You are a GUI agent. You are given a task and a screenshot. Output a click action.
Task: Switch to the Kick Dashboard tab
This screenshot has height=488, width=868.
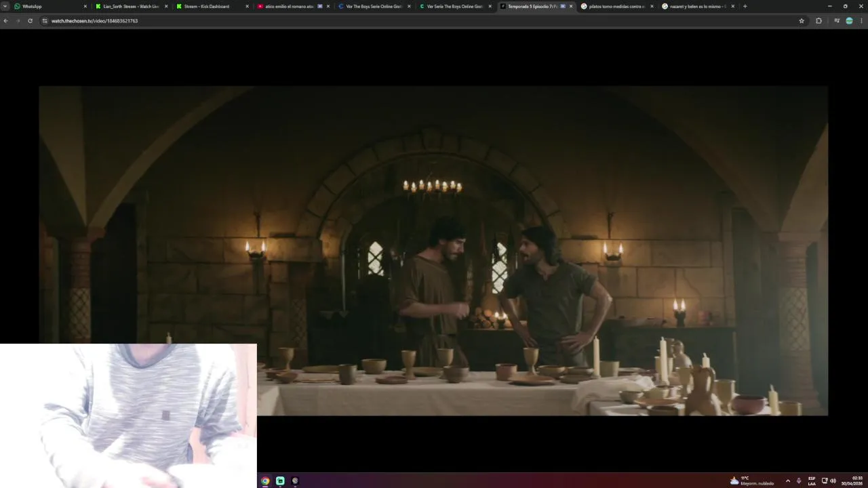click(212, 6)
